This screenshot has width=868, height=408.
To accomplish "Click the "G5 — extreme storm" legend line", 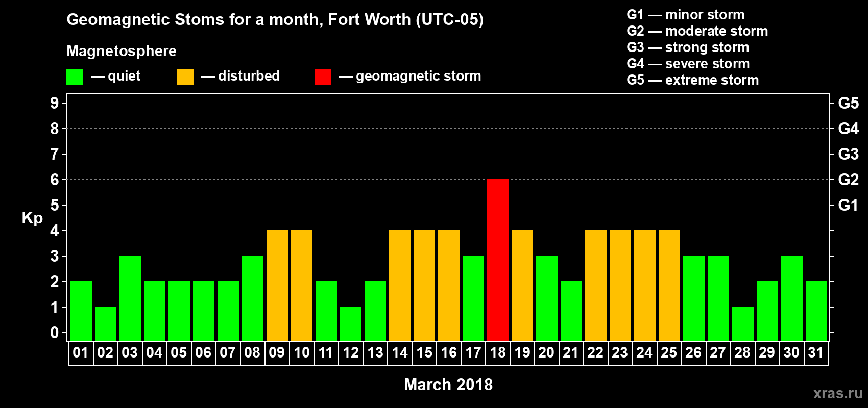I will coord(693,80).
